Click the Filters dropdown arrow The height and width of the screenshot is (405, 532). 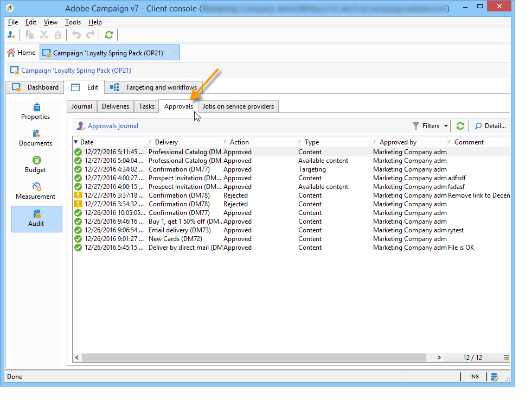click(446, 126)
